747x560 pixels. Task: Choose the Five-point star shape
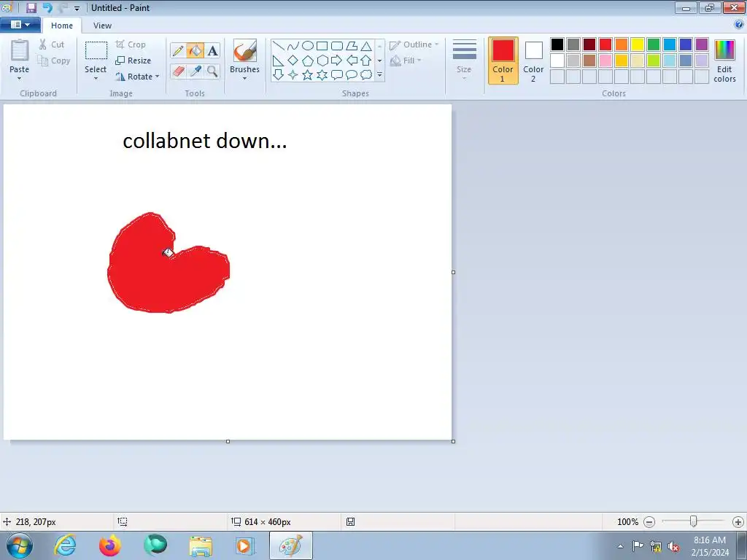(x=308, y=75)
